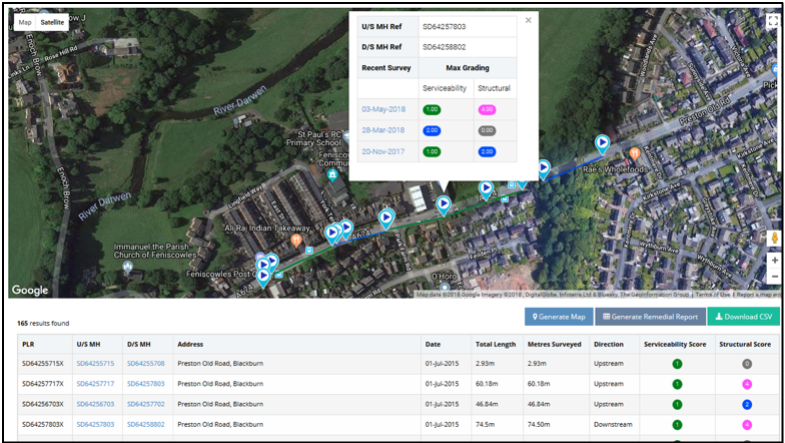Open U/S manhole SD64255715 link
Viewport: 785px width, 443px height.
point(95,363)
